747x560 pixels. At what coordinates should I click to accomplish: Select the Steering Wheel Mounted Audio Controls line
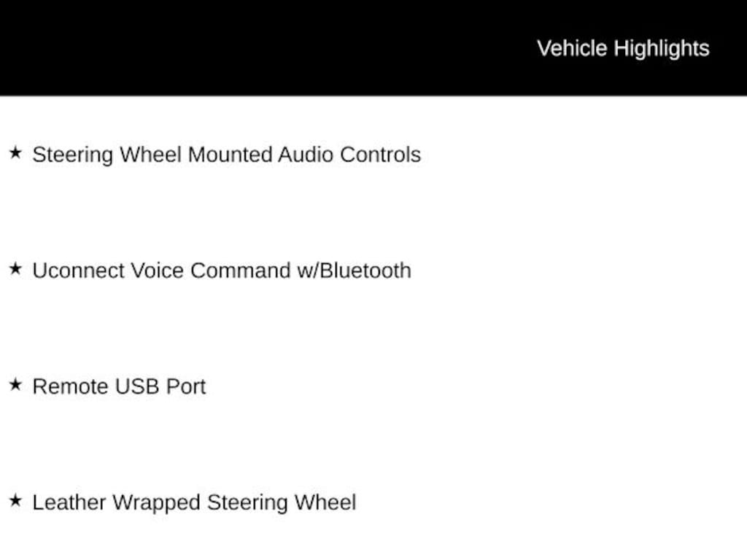[226, 155]
